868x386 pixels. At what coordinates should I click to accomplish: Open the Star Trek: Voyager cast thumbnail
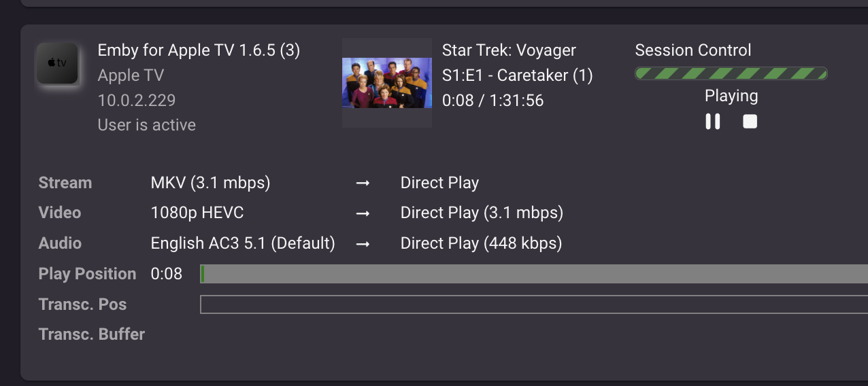tap(386, 83)
